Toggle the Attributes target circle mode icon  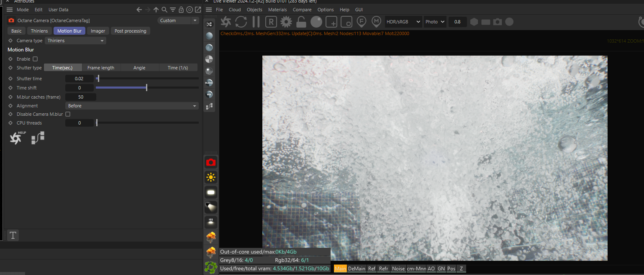tap(190, 10)
